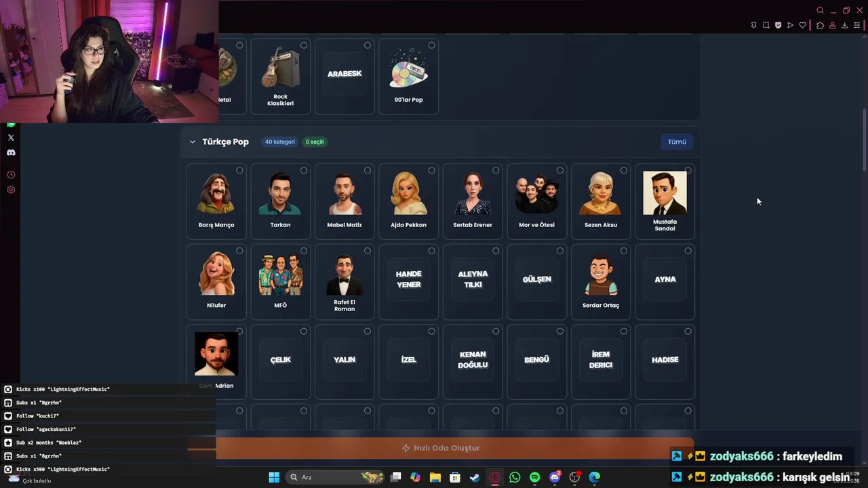Open the downloads icon in toolbar
The height and width of the screenshot is (488, 868).
click(844, 25)
